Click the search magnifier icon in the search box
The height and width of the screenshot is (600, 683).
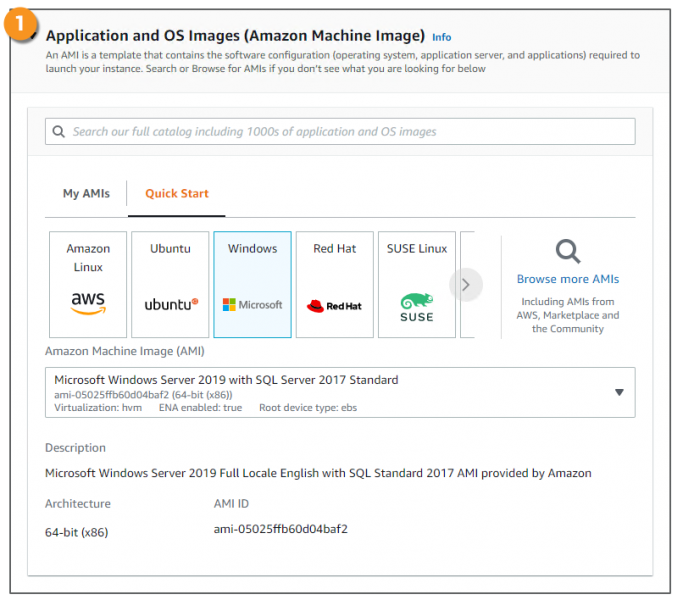58,132
